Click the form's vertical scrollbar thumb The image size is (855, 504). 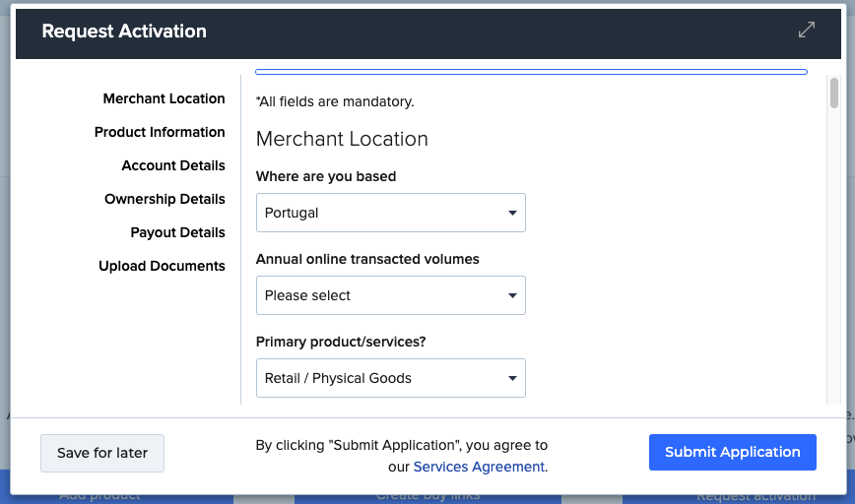[833, 93]
